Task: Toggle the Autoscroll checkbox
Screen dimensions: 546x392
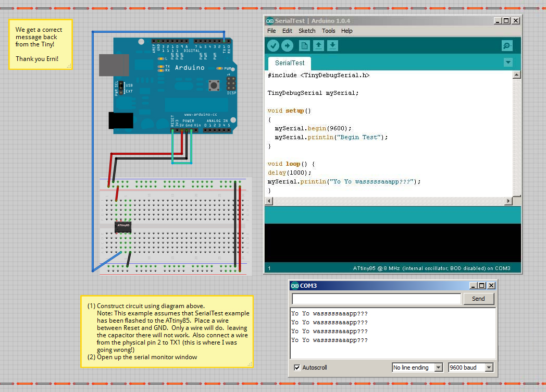Action: coord(297,367)
